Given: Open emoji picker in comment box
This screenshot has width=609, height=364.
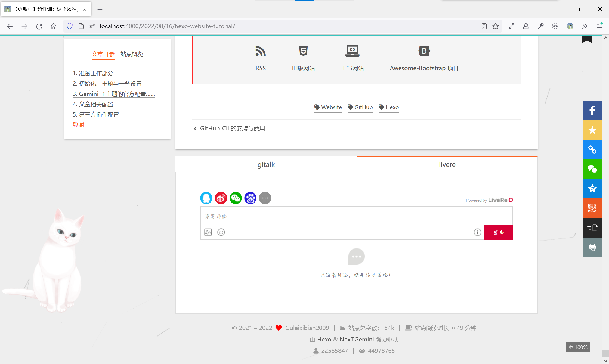Looking at the screenshot, I should click(x=221, y=232).
